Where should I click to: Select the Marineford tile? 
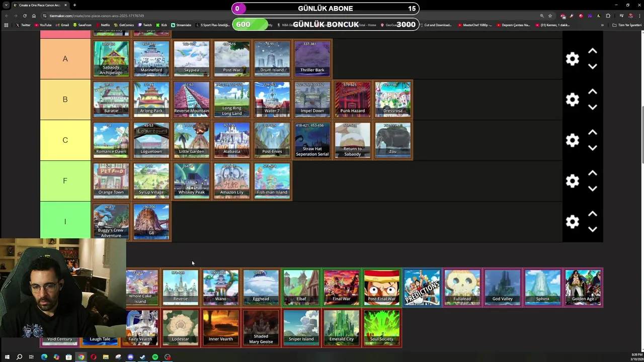pos(151,59)
